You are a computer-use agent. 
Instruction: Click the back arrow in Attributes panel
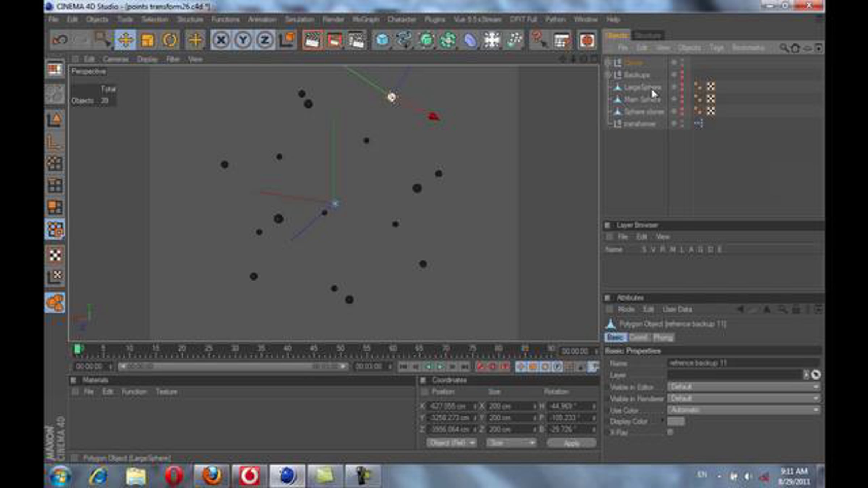741,309
